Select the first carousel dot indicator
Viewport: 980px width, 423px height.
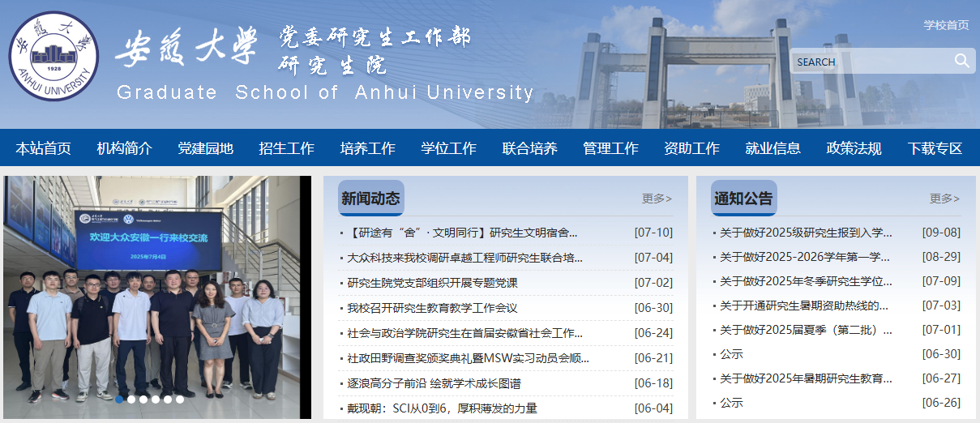pyautogui.click(x=120, y=399)
